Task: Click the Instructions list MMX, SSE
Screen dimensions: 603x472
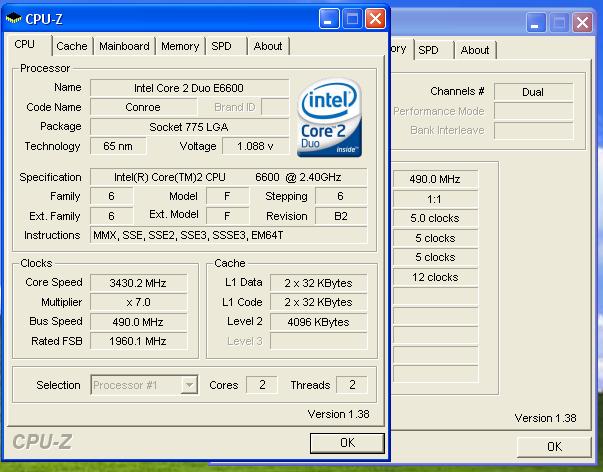Action: coord(228,235)
